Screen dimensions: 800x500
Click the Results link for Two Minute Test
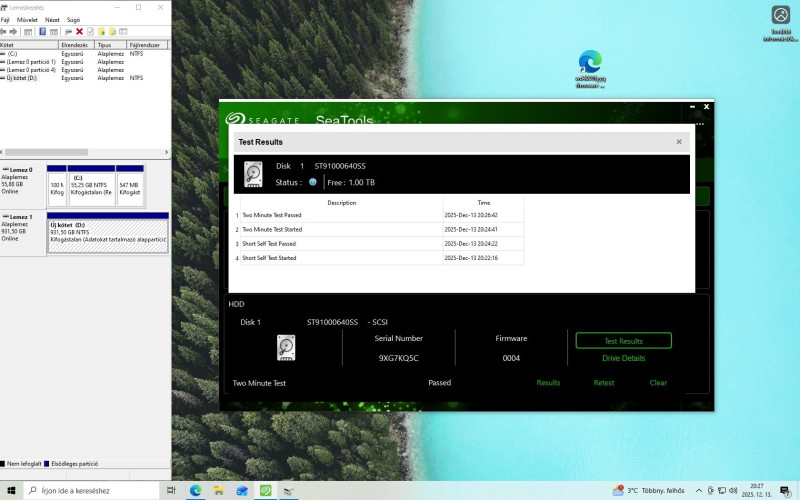pyautogui.click(x=548, y=383)
